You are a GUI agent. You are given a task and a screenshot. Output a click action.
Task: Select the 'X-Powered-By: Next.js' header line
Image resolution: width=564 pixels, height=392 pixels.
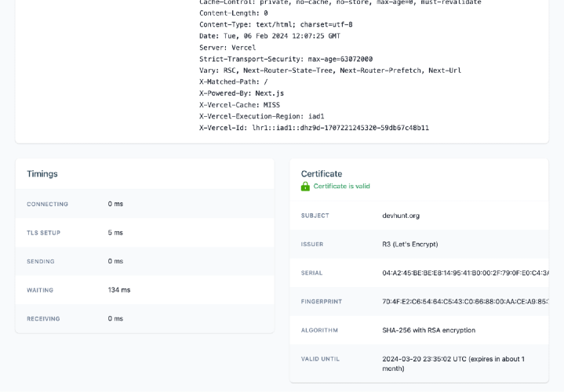242,93
